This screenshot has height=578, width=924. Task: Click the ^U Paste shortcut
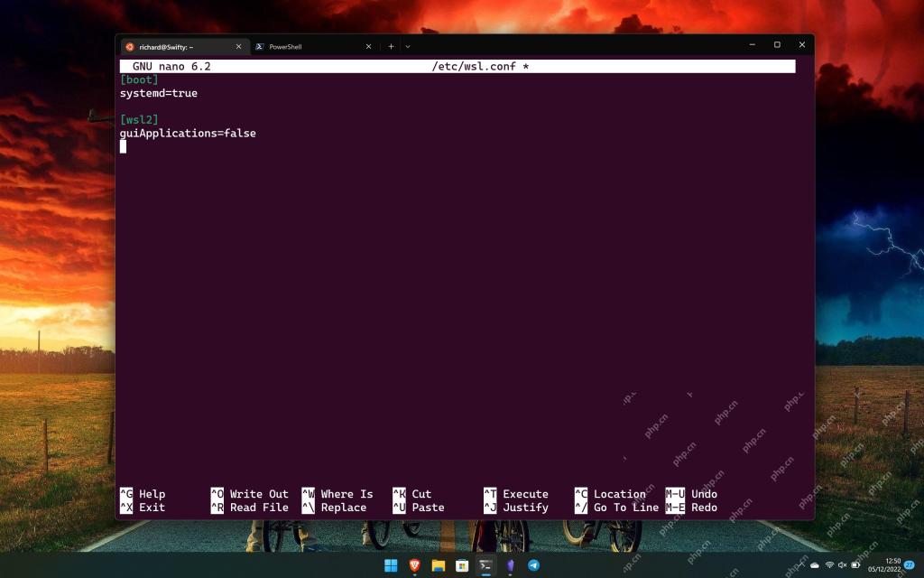419,508
